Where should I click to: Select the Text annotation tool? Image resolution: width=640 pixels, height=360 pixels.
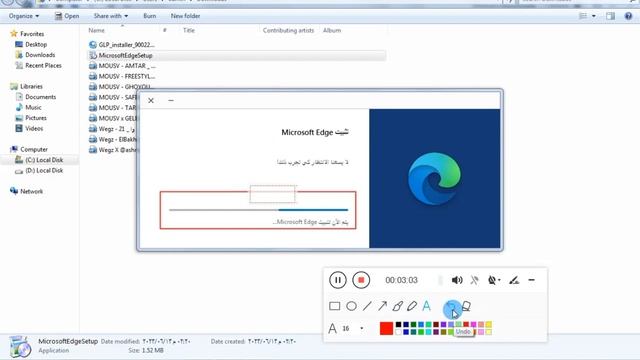click(x=427, y=306)
